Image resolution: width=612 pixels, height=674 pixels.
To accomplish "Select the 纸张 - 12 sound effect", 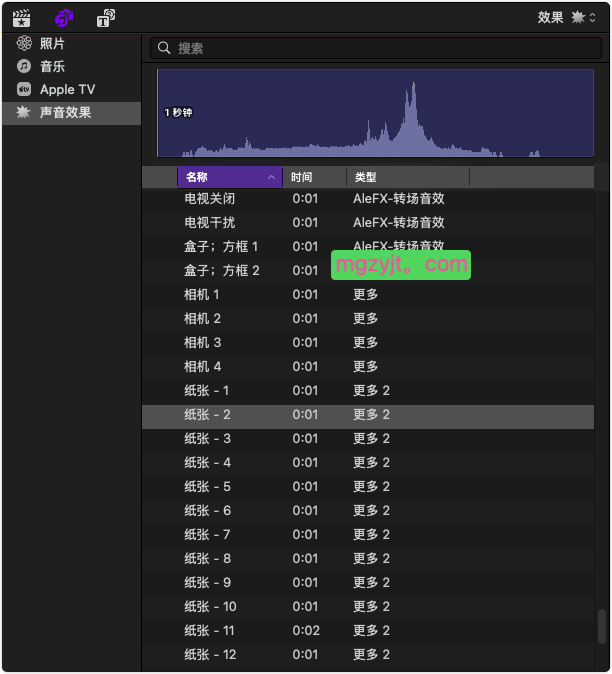I will [x=368, y=655].
